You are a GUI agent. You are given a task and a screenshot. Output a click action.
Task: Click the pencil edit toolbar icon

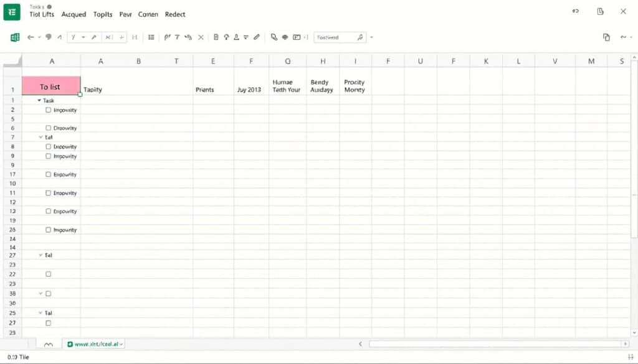257,37
